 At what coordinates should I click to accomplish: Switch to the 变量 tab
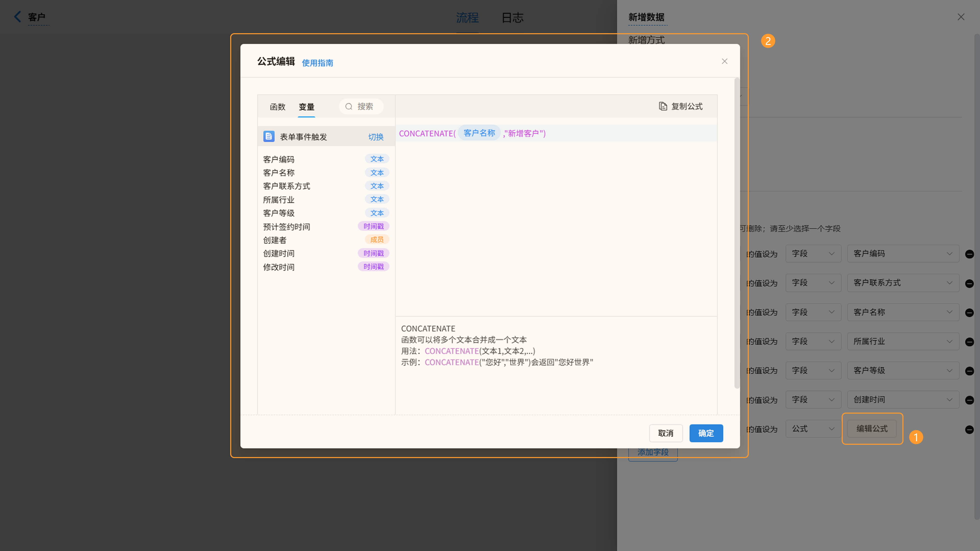(306, 106)
